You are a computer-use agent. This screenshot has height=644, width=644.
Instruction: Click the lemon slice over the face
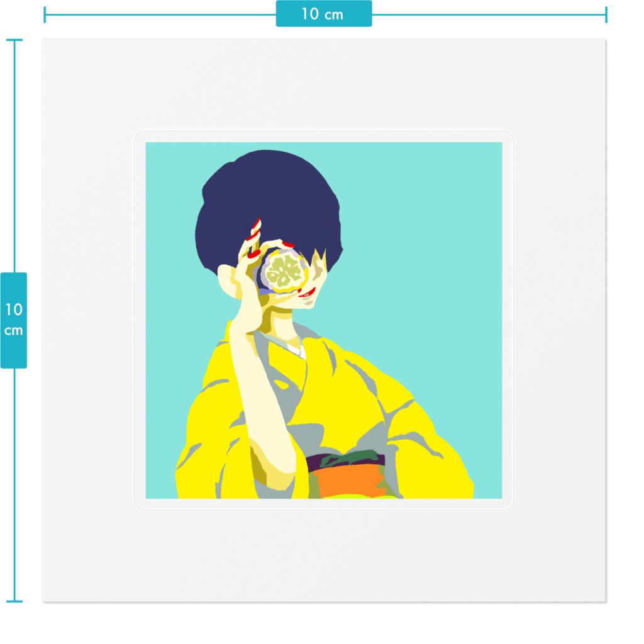tap(285, 272)
